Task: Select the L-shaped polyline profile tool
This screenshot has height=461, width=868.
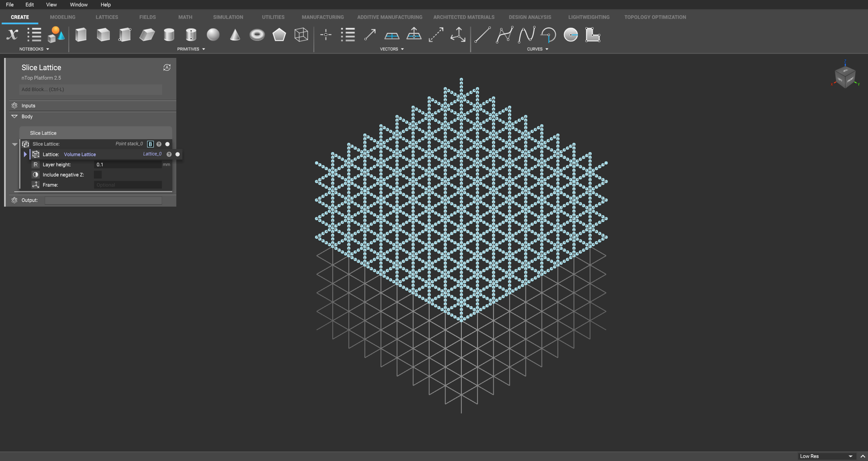Action: (593, 35)
